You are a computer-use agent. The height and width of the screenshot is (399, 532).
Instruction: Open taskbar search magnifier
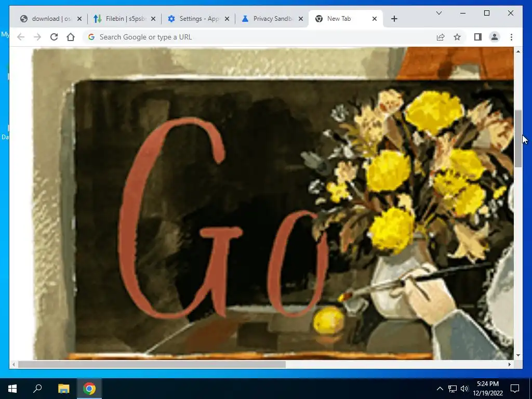click(x=37, y=389)
